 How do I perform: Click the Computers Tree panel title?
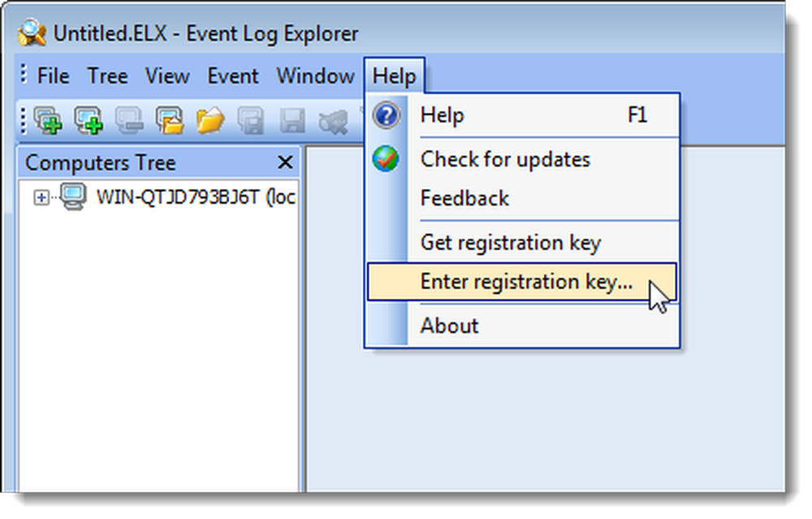(101, 163)
